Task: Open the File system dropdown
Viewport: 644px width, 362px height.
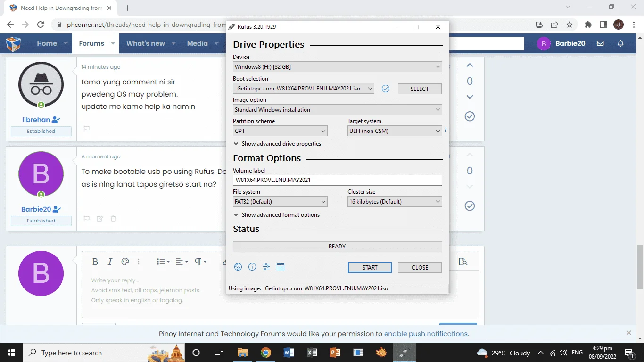Action: coord(281,202)
